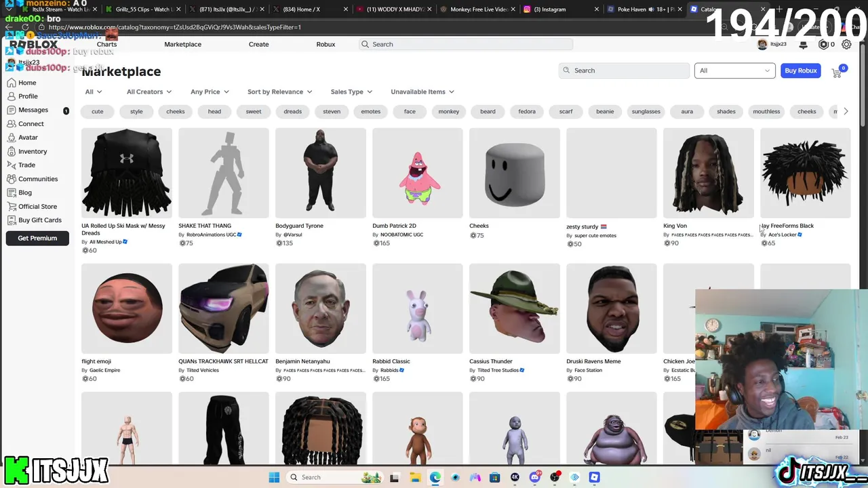This screenshot has height=488, width=868.
Task: Click the Marketplace search field
Action: coord(624,70)
